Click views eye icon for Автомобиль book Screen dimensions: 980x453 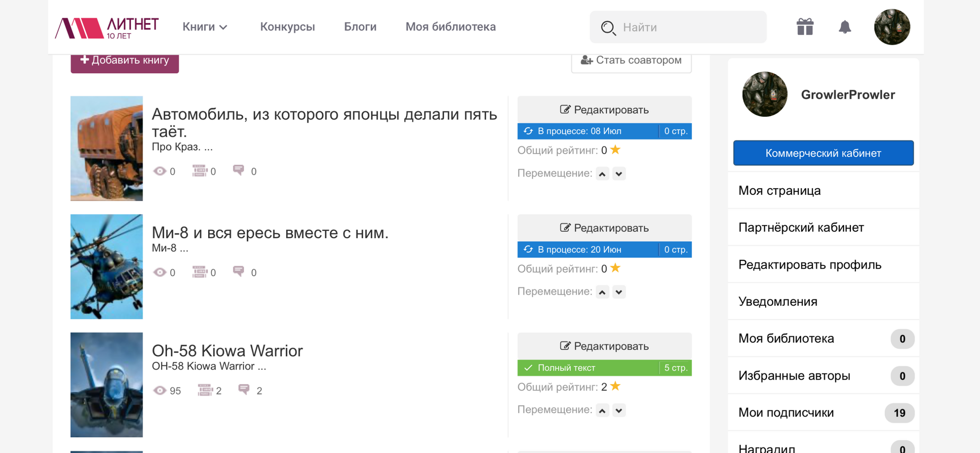(x=159, y=171)
